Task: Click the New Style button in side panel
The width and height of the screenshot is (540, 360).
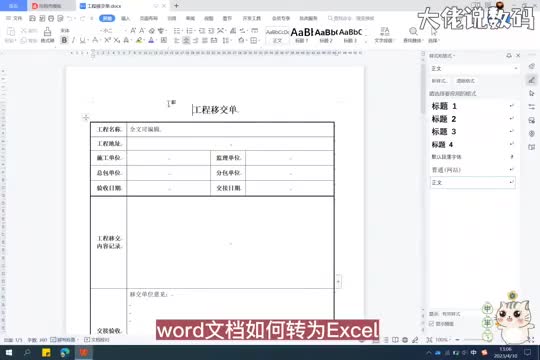Action: coord(439,81)
